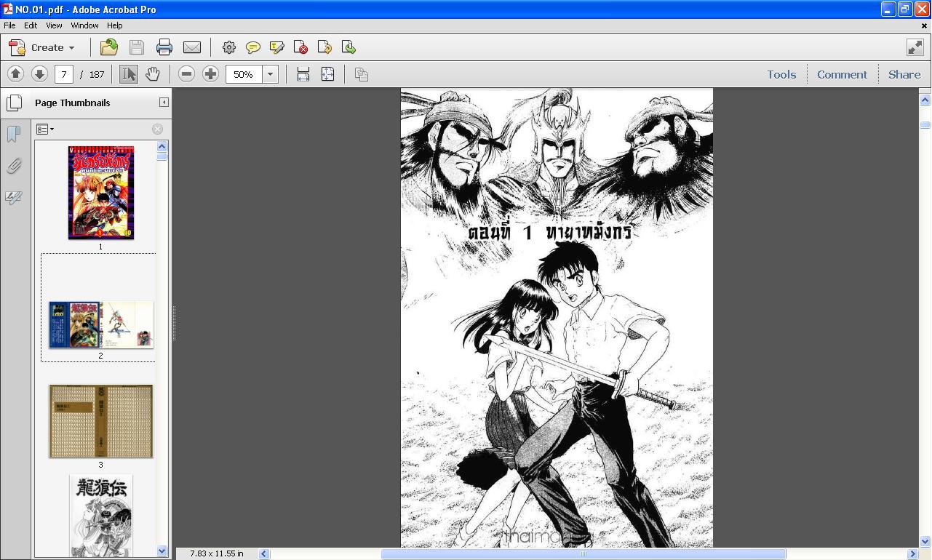Click the 50% zoom value field
This screenshot has width=932, height=560.
tap(244, 74)
